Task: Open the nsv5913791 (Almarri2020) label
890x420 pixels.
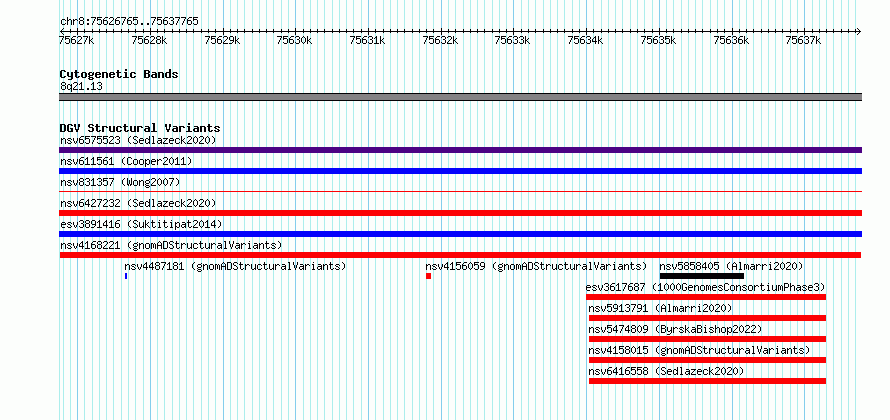Action: (660, 308)
